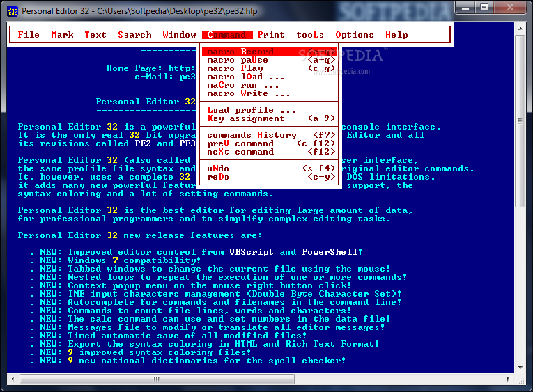533x392 pixels.
Task: Click horizontal scrollbar left arrow
Action: click(13, 379)
